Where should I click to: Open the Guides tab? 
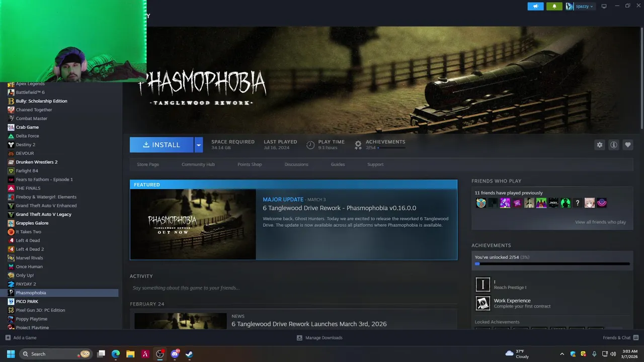(x=338, y=164)
